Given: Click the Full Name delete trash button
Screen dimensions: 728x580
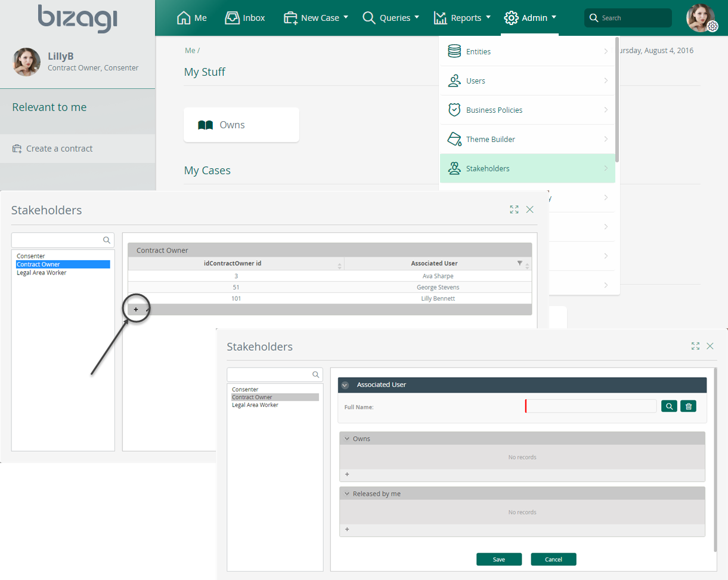Looking at the screenshot, I should (x=688, y=406).
